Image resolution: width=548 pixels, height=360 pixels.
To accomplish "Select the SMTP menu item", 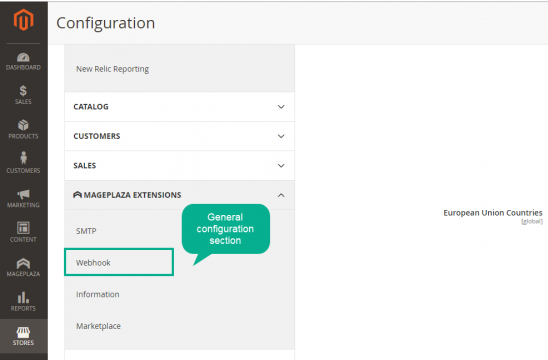I will 86,231.
